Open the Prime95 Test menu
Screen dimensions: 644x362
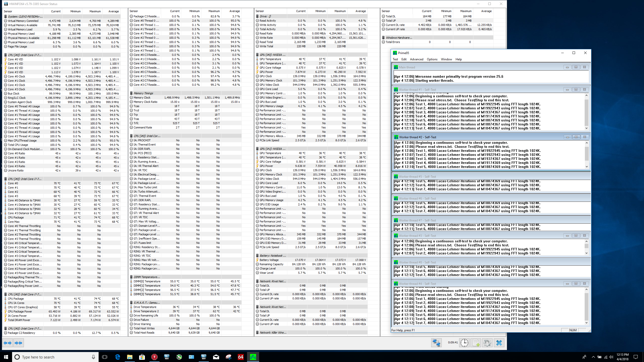395,59
